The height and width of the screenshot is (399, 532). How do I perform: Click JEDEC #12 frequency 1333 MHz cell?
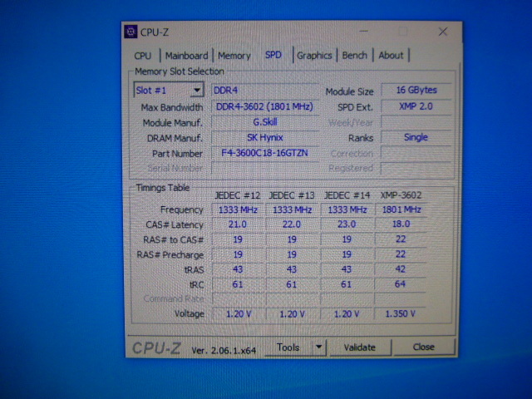coord(238,209)
